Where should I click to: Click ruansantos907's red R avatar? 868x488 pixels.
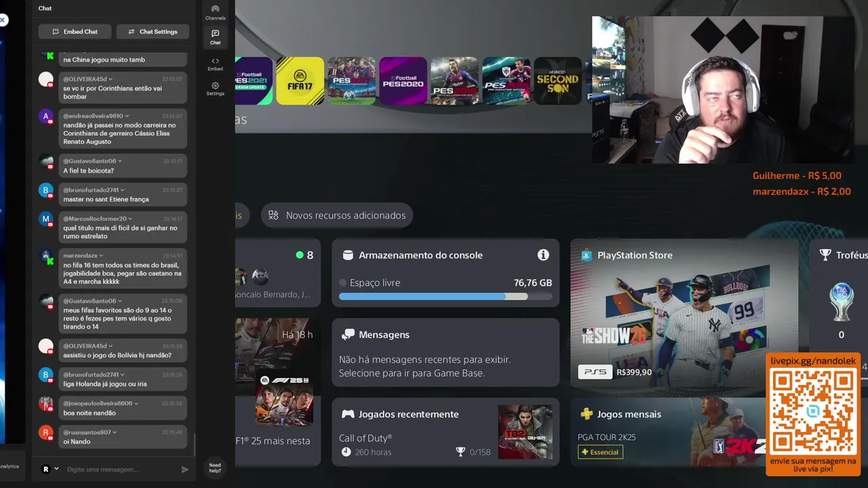46,432
